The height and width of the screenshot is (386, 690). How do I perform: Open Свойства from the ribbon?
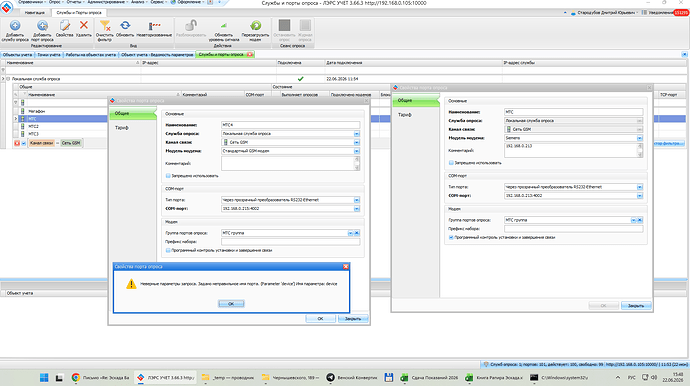65,26
